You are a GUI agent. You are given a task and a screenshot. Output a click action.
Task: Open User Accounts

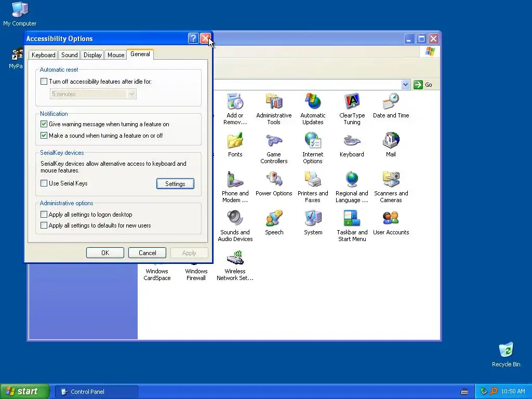pos(391,222)
